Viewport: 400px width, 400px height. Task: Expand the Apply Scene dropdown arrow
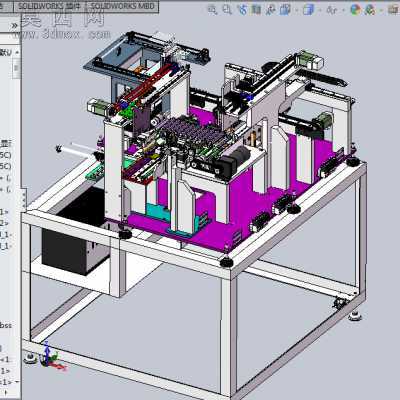tap(381, 10)
